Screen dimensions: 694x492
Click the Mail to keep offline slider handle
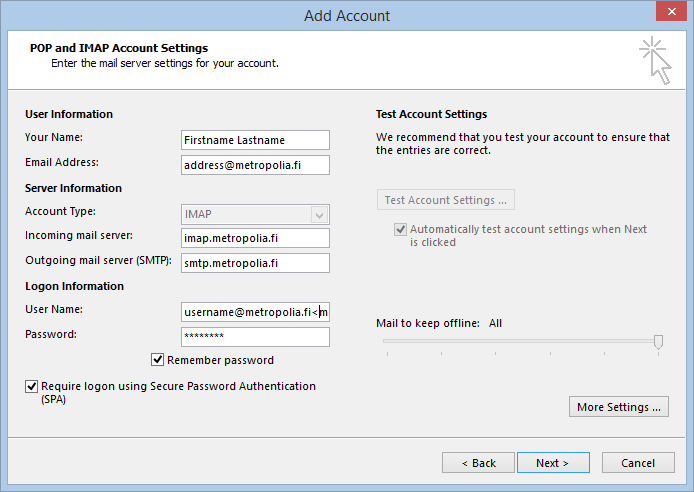click(x=659, y=342)
